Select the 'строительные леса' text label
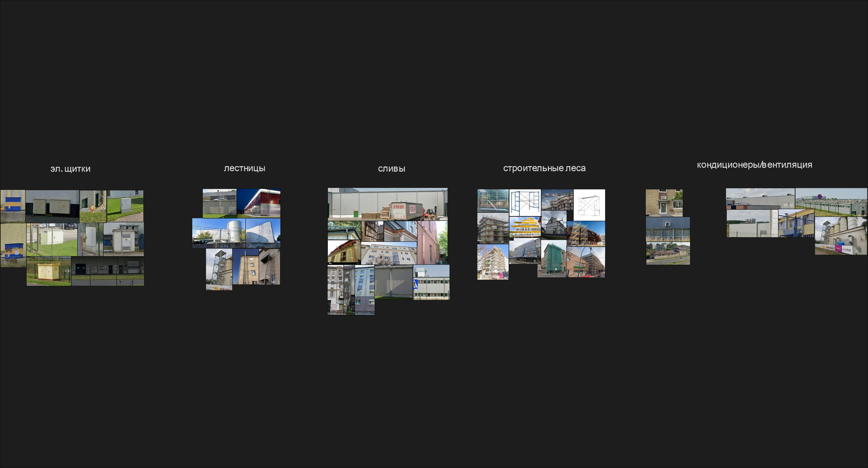The height and width of the screenshot is (468, 868). tap(544, 169)
